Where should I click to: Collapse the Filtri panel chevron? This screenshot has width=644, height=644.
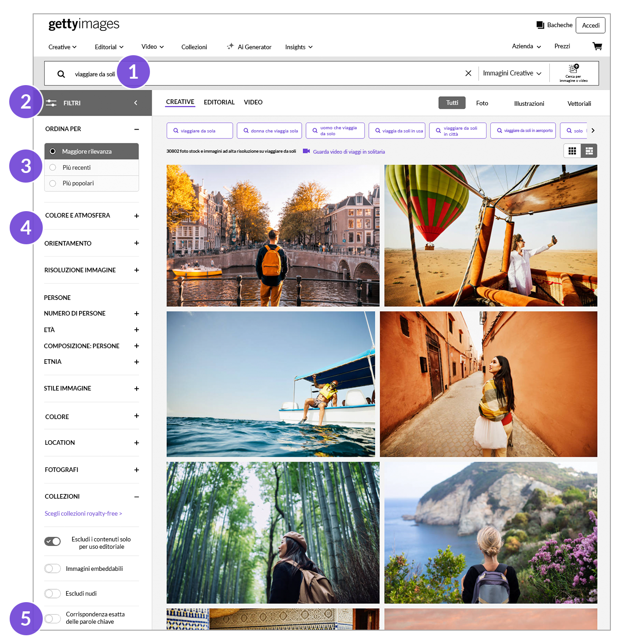[x=136, y=103]
